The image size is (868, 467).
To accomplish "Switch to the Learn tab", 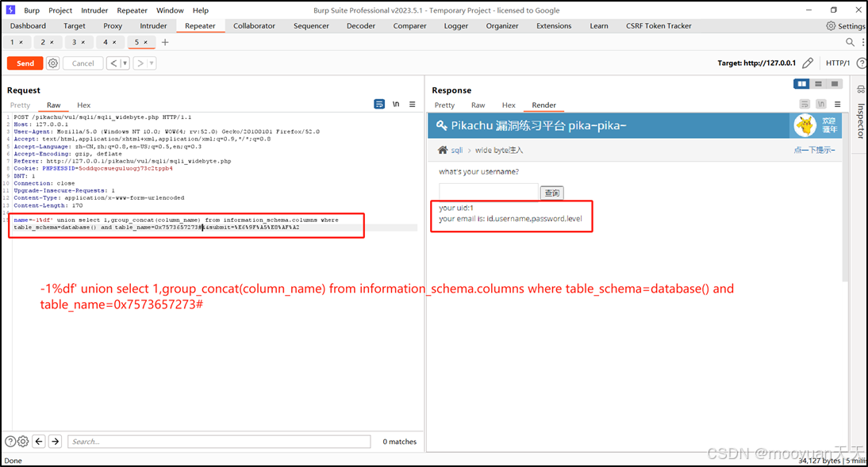I will (x=599, y=26).
